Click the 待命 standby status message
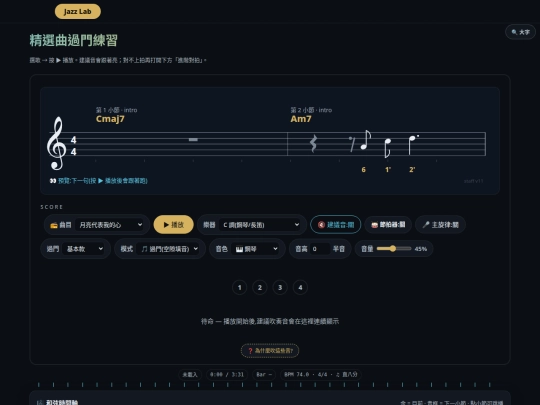Screen dimensions: 540x405 point(270,321)
